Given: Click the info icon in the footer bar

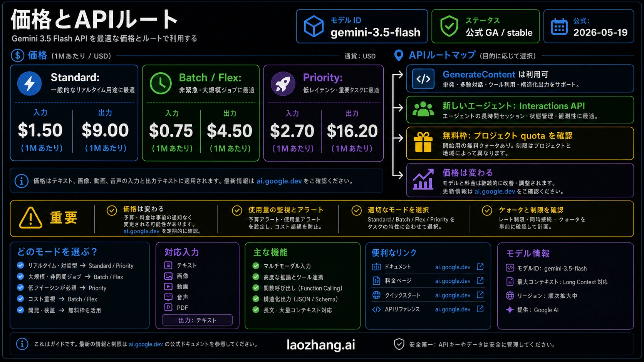Looking at the screenshot, I should 22,344.
